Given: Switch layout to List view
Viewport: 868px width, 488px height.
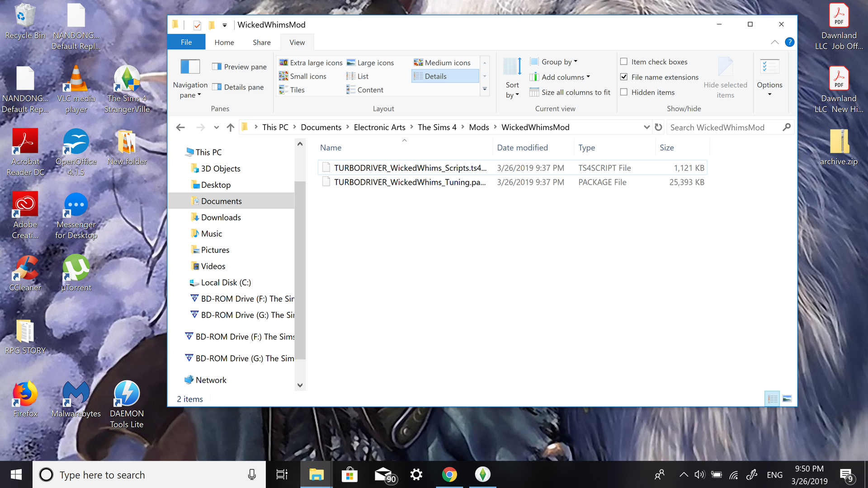Looking at the screenshot, I should pos(358,76).
